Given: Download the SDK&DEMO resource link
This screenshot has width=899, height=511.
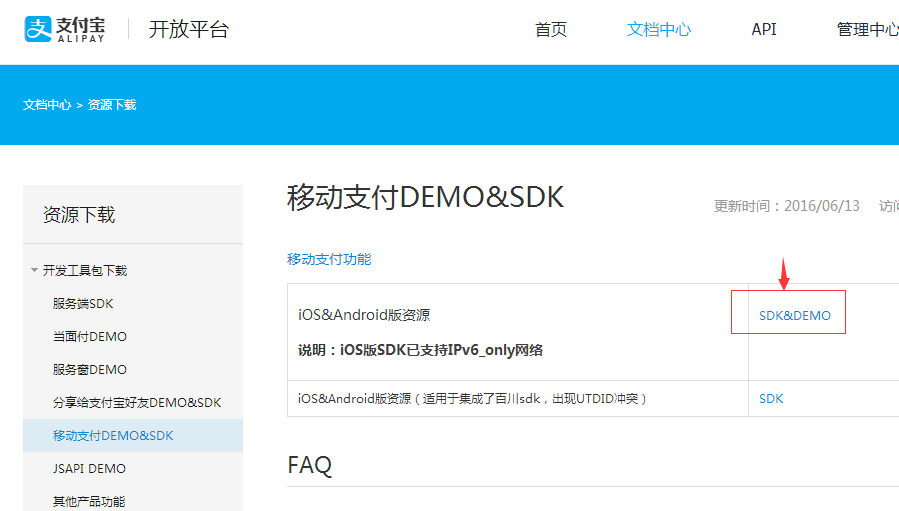Looking at the screenshot, I should coord(795,315).
